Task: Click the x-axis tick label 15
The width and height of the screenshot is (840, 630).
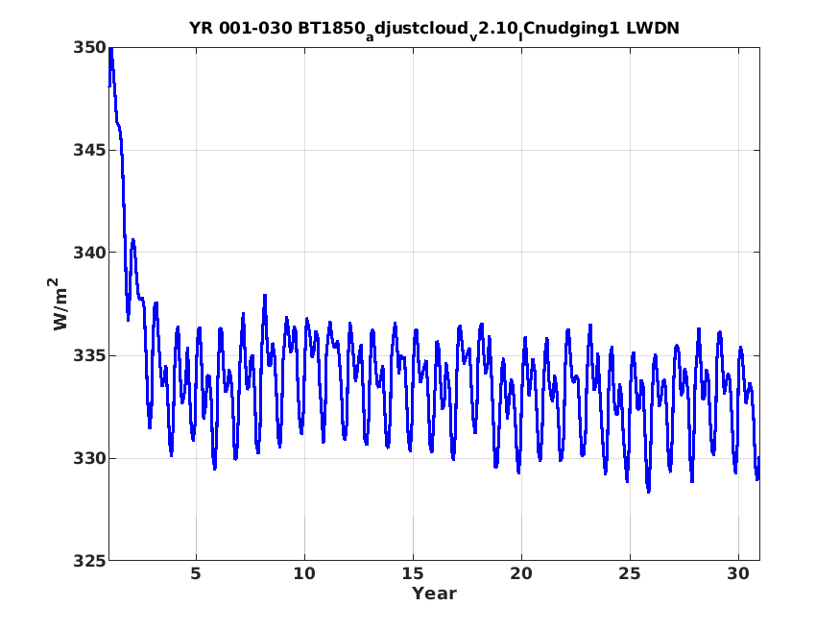Action: [x=413, y=573]
